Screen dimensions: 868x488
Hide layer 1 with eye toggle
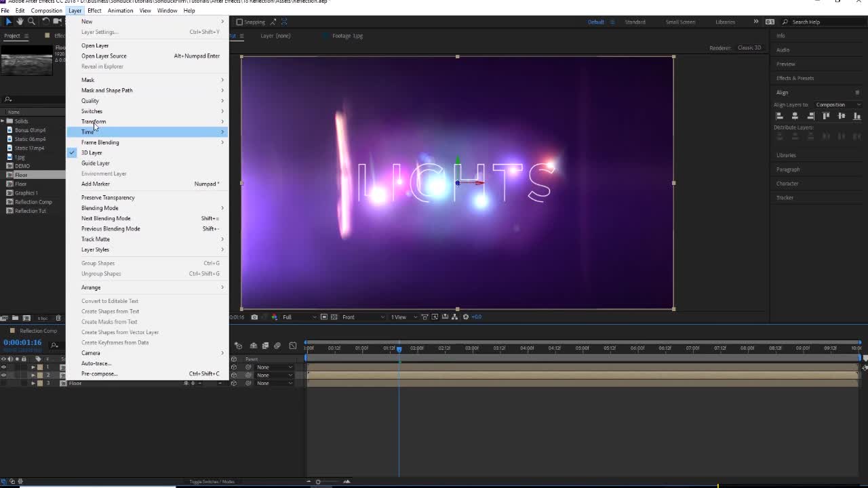pos(4,367)
